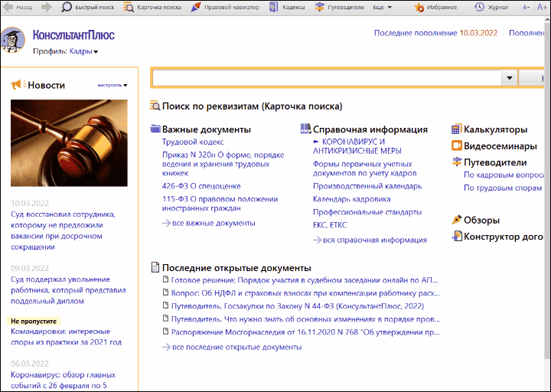Click the Справочная информация books icon
Screen dimensions: 551x392
coord(305,129)
